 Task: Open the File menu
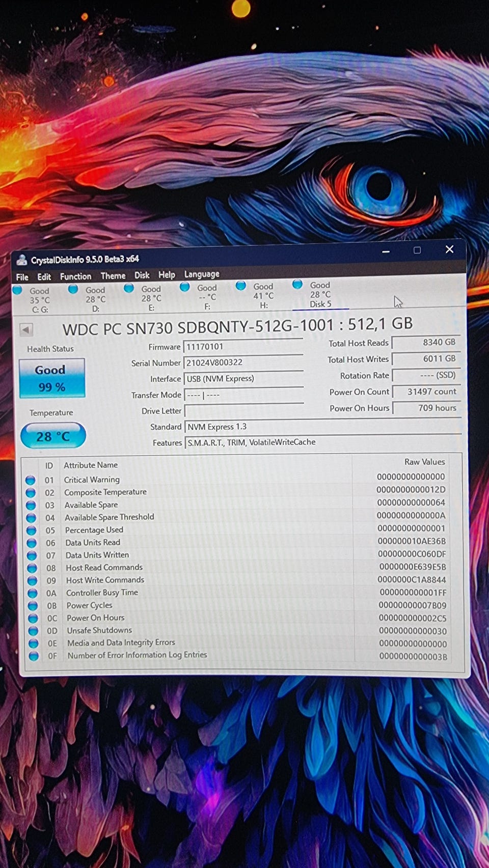(22, 277)
